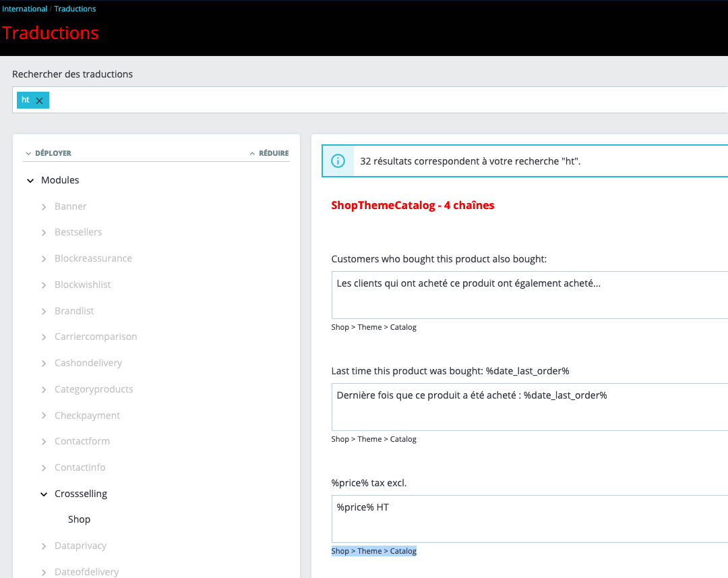The width and height of the screenshot is (728, 578).
Task: Select Brandlist in the tree
Action: (74, 311)
